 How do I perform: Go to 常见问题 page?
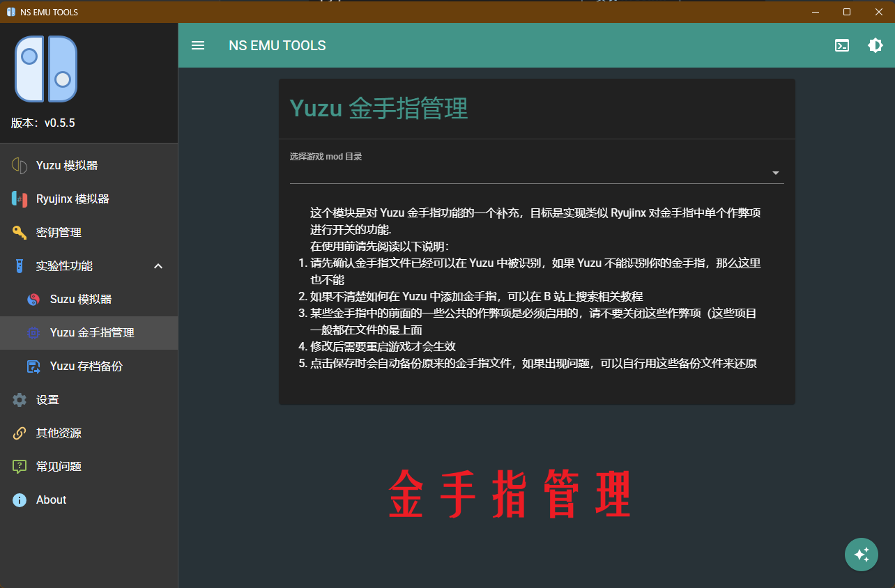coord(59,467)
